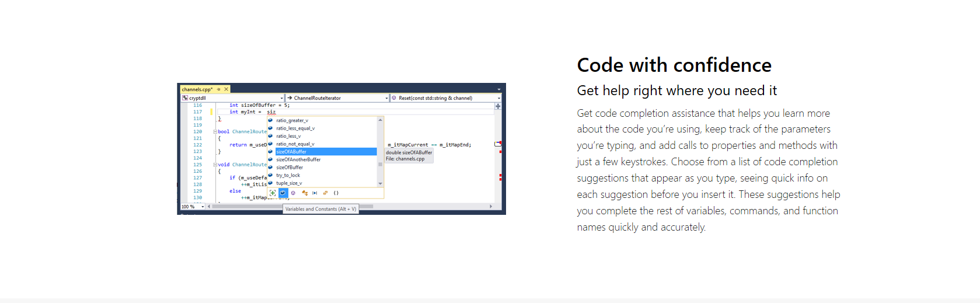Toggle the purple cube filter icon
980x303 pixels.
(293, 193)
